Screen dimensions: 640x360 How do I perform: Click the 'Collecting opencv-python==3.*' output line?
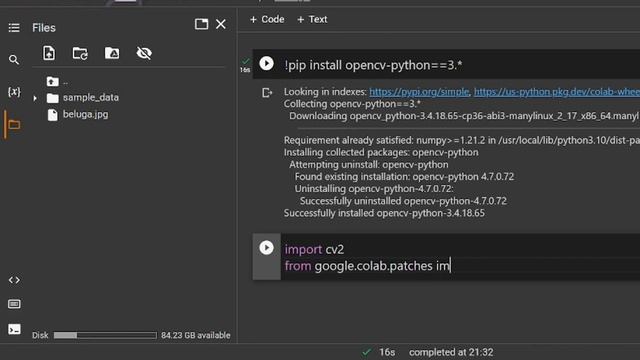352,104
